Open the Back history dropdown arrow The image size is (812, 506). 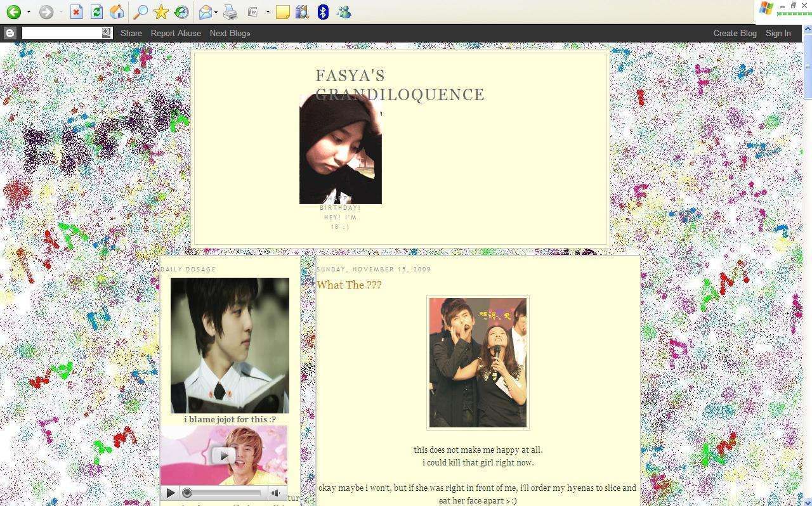point(29,12)
